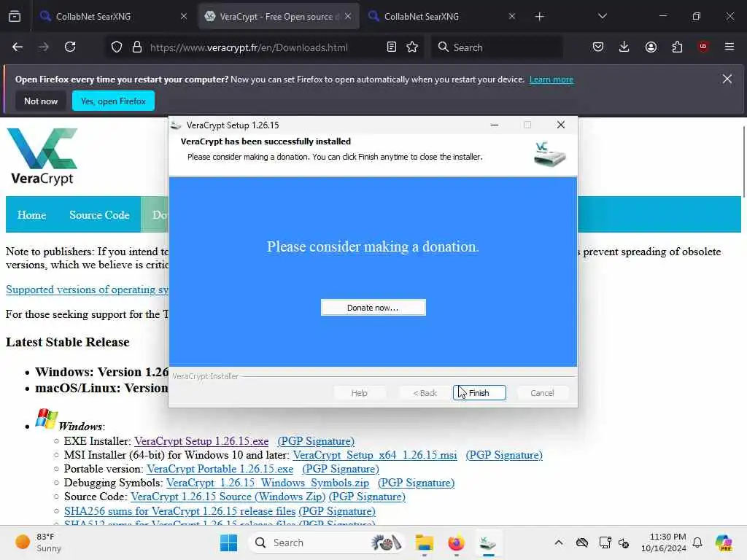Click the uBlock Origin icon
Screen dimensions: 747x560
click(x=703, y=47)
